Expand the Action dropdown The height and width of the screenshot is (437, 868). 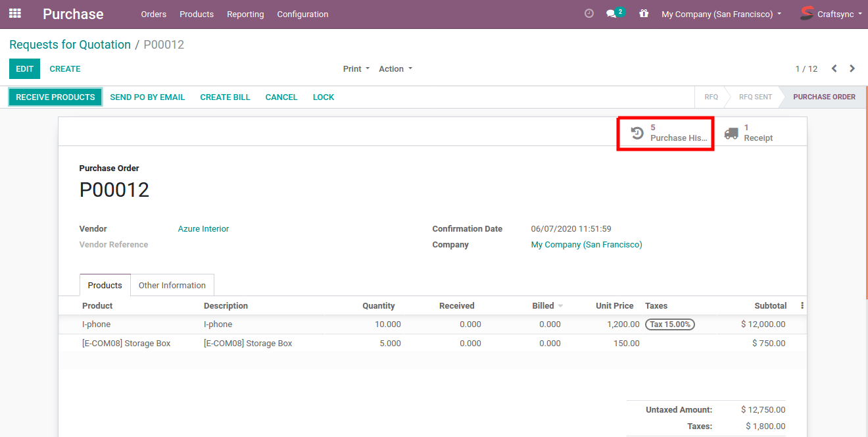395,69
